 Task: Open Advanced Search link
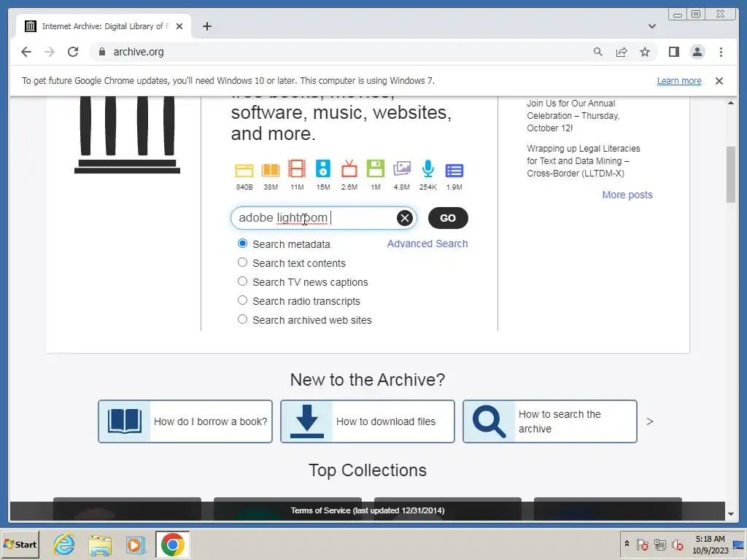point(427,244)
